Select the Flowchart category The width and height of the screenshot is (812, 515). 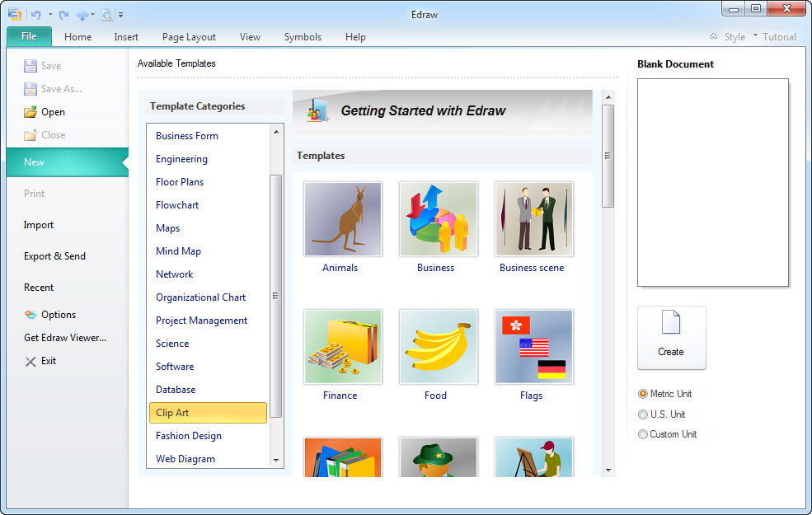click(177, 205)
